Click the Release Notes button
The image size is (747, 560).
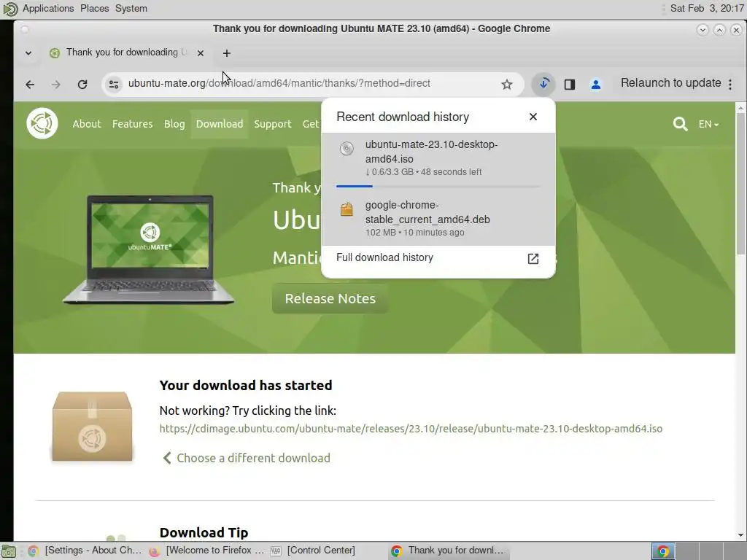tap(330, 298)
